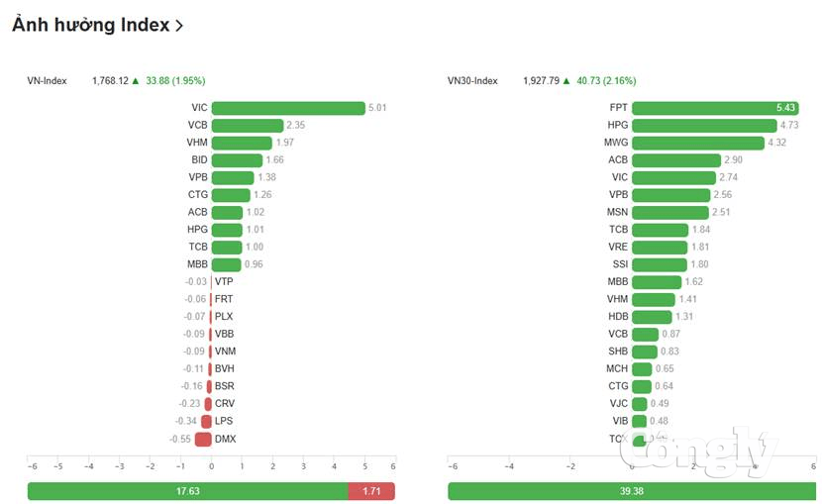Select the CRV red bar
The height and width of the screenshot is (504, 822).
coord(208,404)
